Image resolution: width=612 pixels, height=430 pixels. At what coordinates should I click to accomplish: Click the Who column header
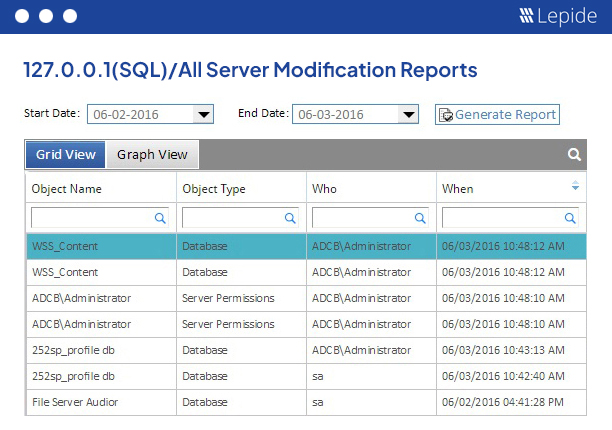[x=371, y=189]
